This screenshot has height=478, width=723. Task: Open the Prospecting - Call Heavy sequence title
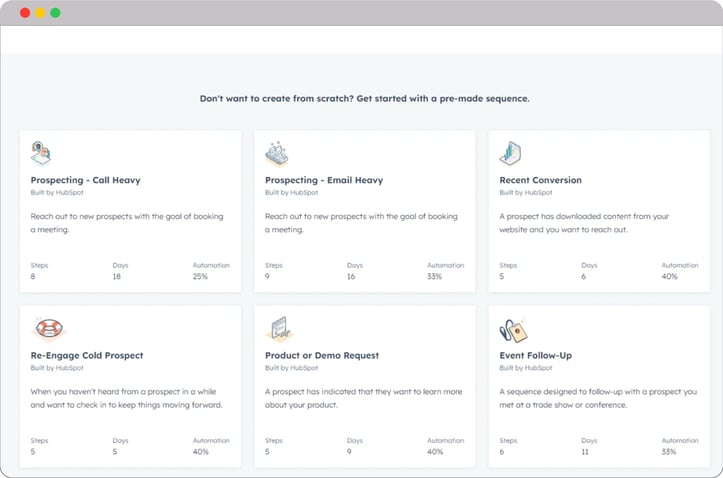click(85, 180)
